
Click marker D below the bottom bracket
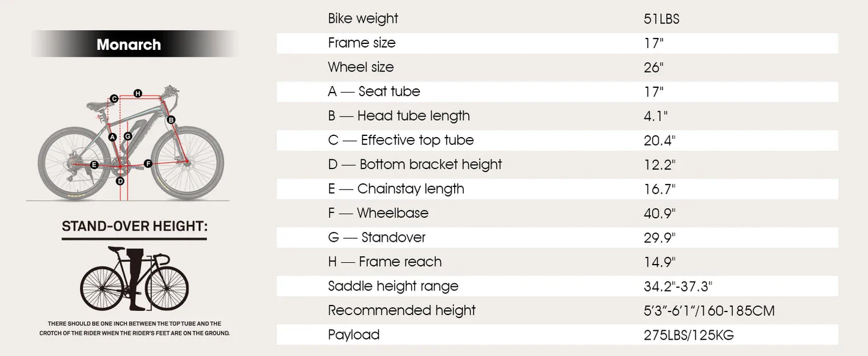coord(120,181)
